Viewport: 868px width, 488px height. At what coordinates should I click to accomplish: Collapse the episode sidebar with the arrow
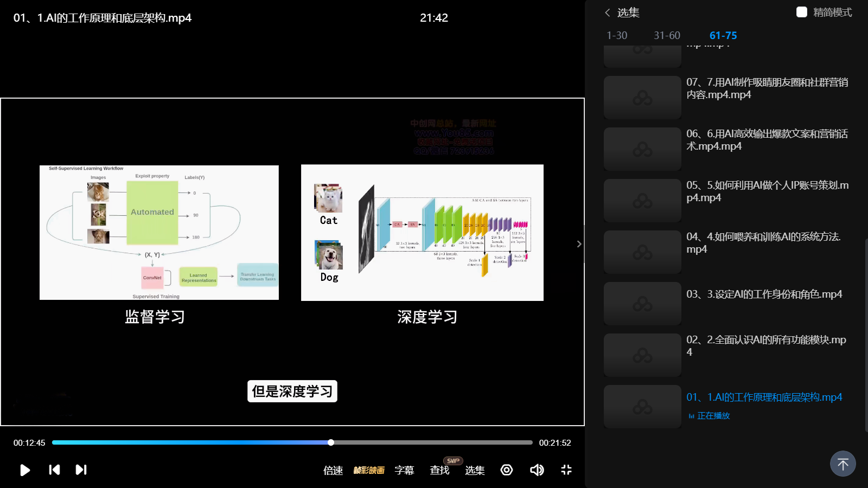(579, 244)
